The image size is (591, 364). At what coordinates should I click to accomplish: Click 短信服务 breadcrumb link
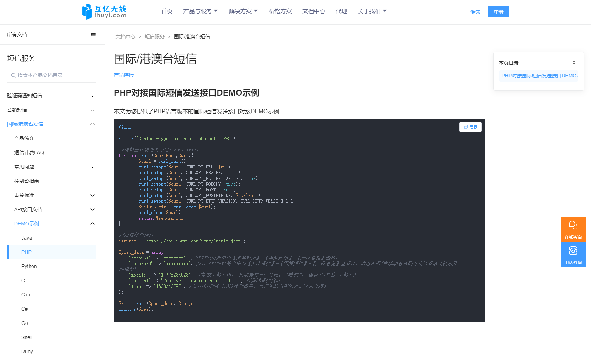coord(154,37)
